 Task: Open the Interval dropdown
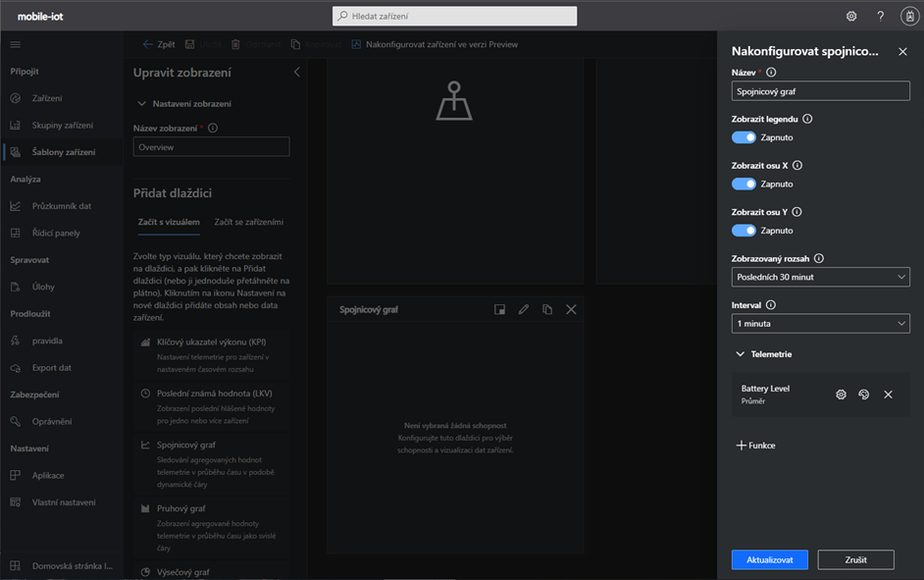coord(820,324)
